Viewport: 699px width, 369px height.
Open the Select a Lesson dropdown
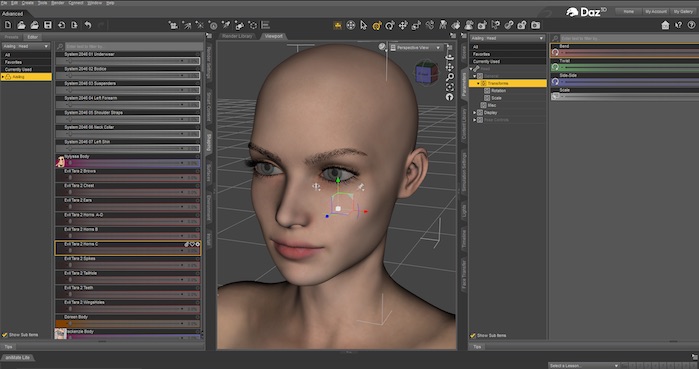(x=584, y=365)
